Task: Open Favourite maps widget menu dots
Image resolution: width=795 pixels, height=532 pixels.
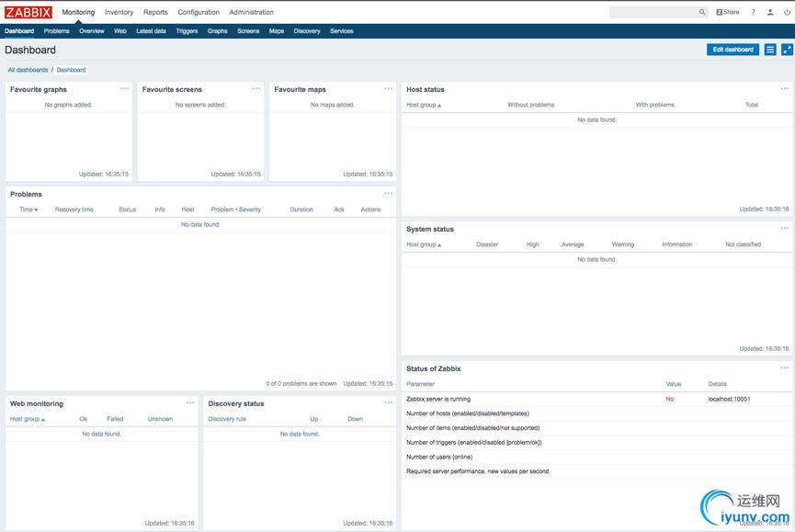Action: tap(389, 88)
